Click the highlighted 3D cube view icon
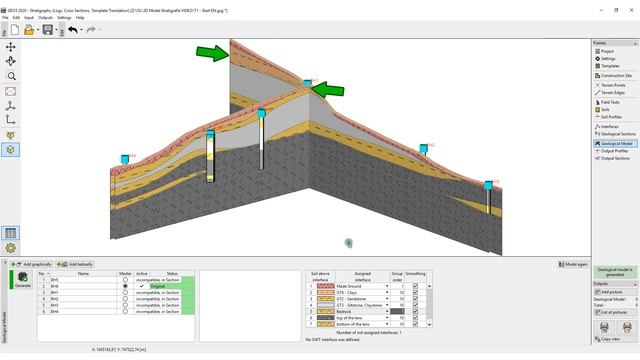This screenshot has height=360, width=640. click(11, 150)
